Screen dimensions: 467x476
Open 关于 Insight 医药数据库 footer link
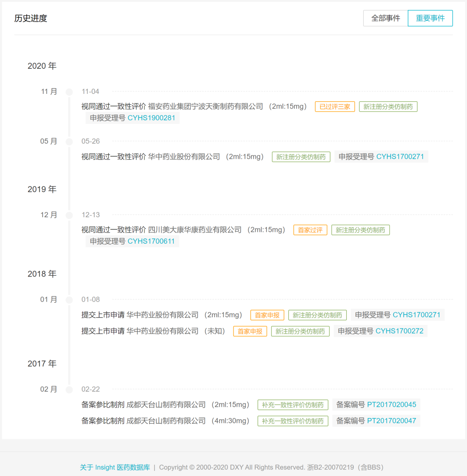tap(115, 467)
